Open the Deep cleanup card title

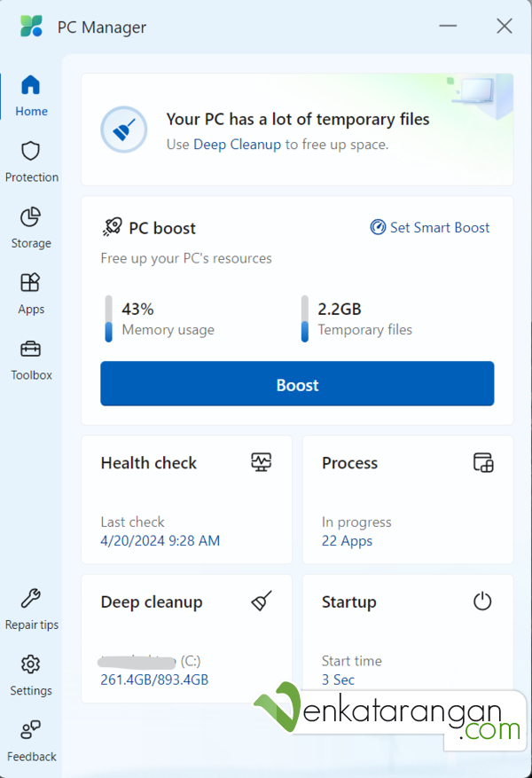point(152,601)
